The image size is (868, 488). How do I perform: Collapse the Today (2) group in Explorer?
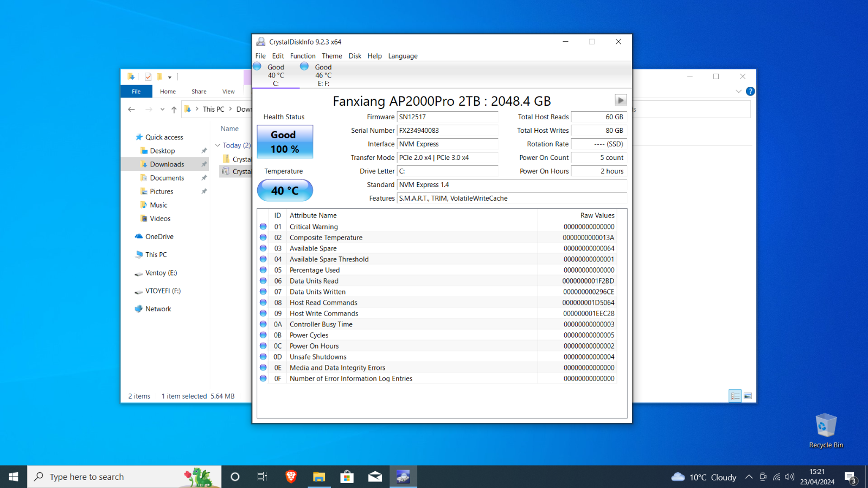tap(218, 145)
